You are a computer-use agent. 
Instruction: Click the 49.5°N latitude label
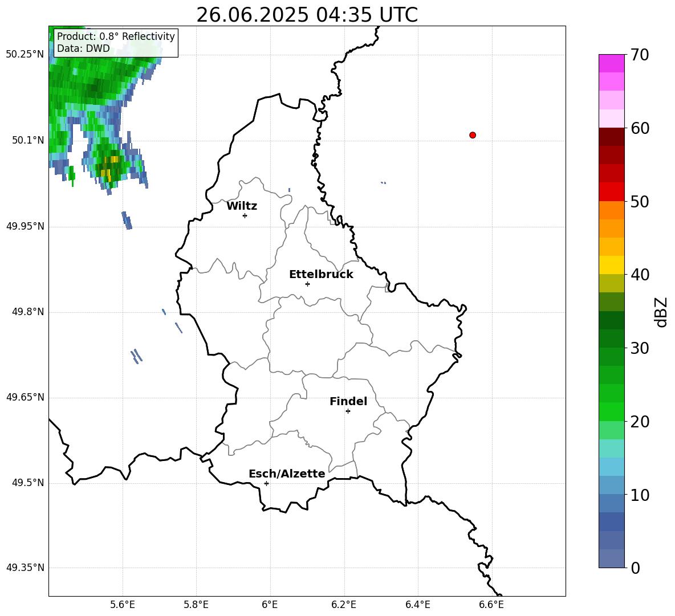click(28, 483)
